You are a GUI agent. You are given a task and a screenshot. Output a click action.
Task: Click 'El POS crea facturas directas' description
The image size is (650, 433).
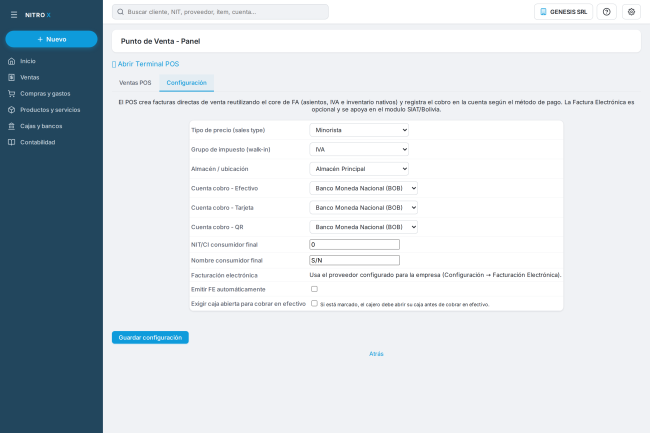pyautogui.click(x=376, y=106)
